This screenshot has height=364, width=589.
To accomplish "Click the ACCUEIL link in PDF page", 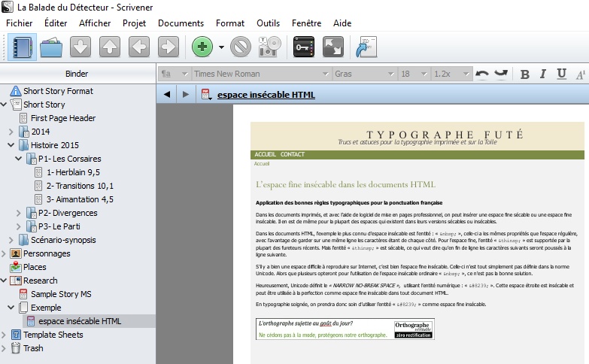I will [265, 154].
